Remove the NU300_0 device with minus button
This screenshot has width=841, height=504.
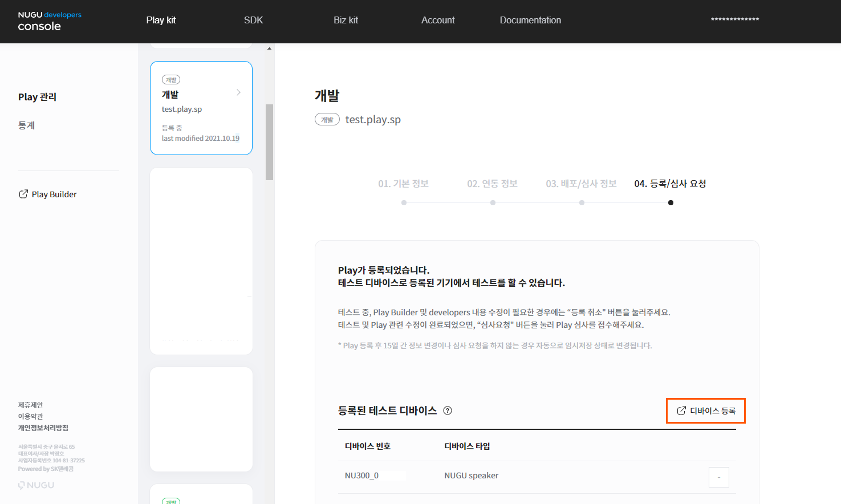click(x=718, y=477)
